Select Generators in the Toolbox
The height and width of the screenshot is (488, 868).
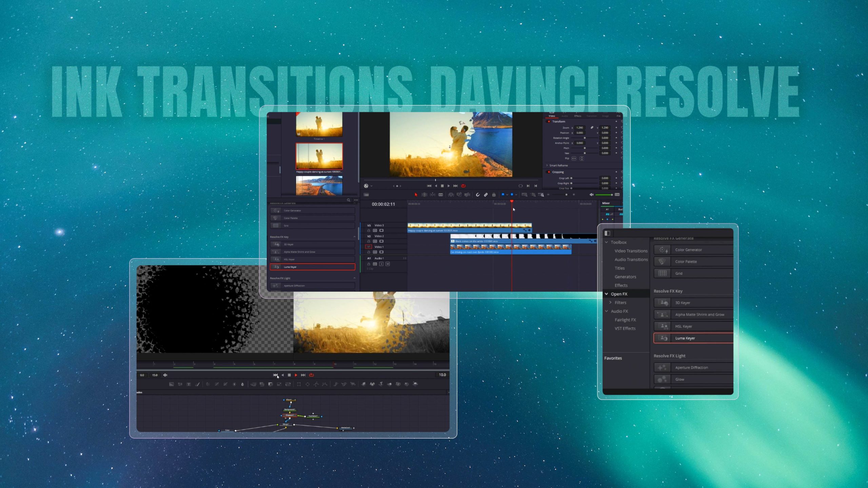[625, 277]
